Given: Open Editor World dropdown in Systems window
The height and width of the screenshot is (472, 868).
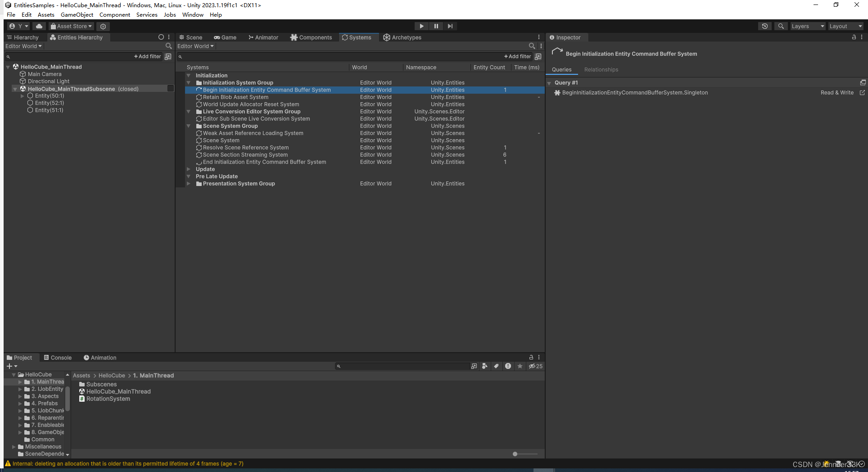Looking at the screenshot, I should point(196,46).
